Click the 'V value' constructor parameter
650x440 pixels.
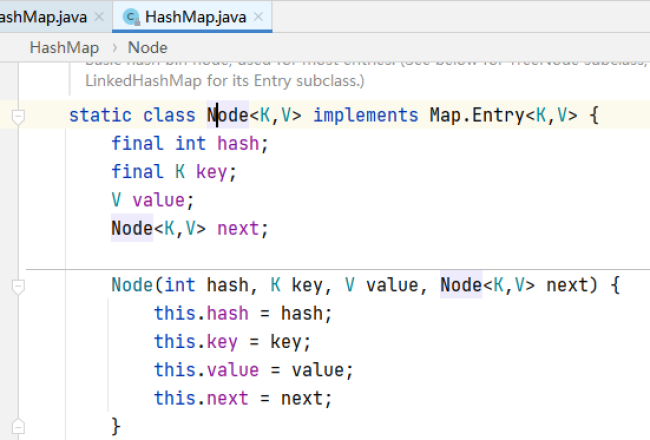[381, 285]
